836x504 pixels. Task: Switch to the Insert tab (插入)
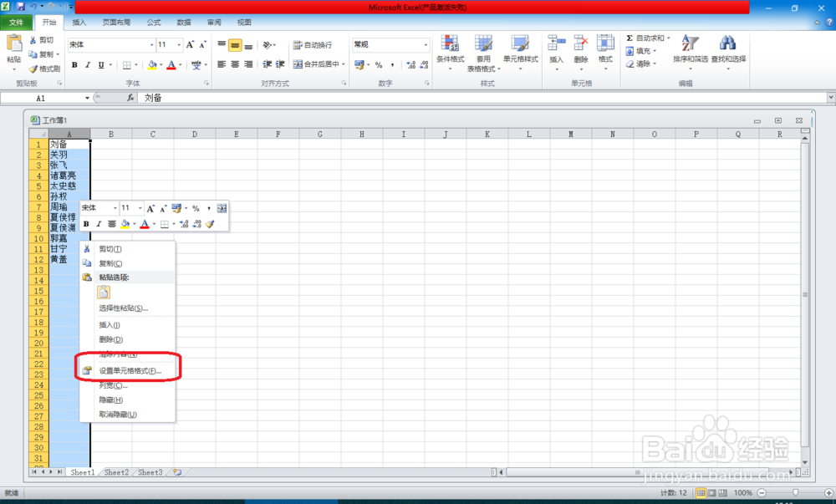79,23
